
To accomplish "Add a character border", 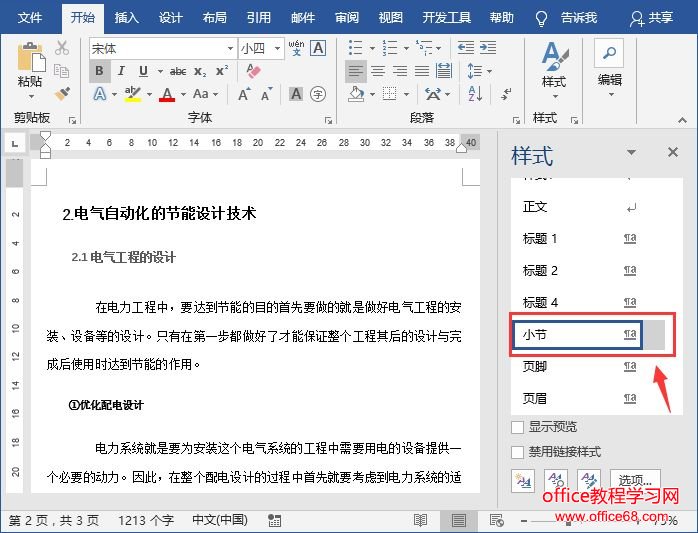I will [318, 48].
